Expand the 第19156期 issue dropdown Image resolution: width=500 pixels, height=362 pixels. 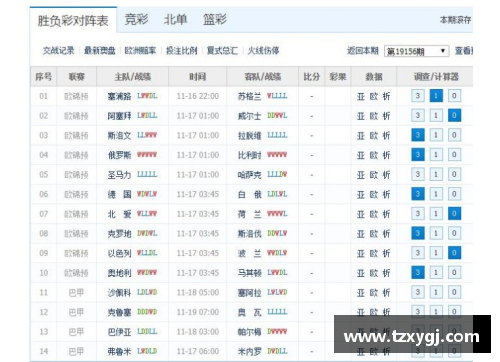pyautogui.click(x=416, y=51)
